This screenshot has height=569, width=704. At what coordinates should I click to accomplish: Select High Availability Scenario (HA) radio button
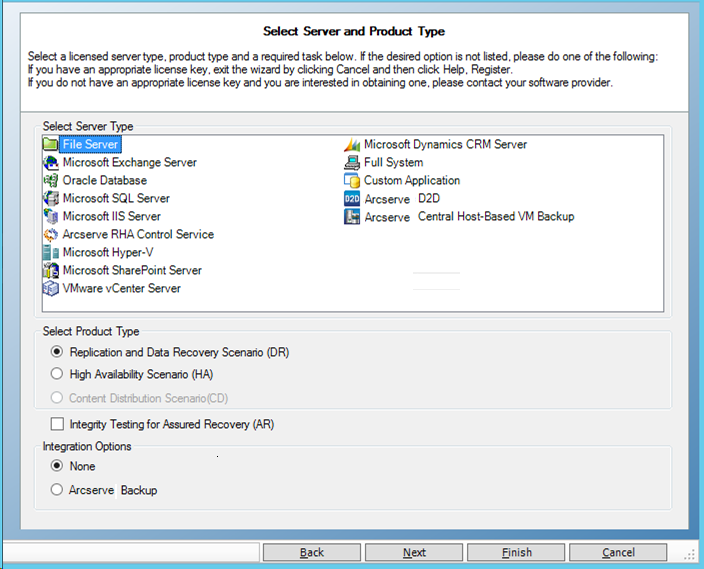pyautogui.click(x=57, y=374)
